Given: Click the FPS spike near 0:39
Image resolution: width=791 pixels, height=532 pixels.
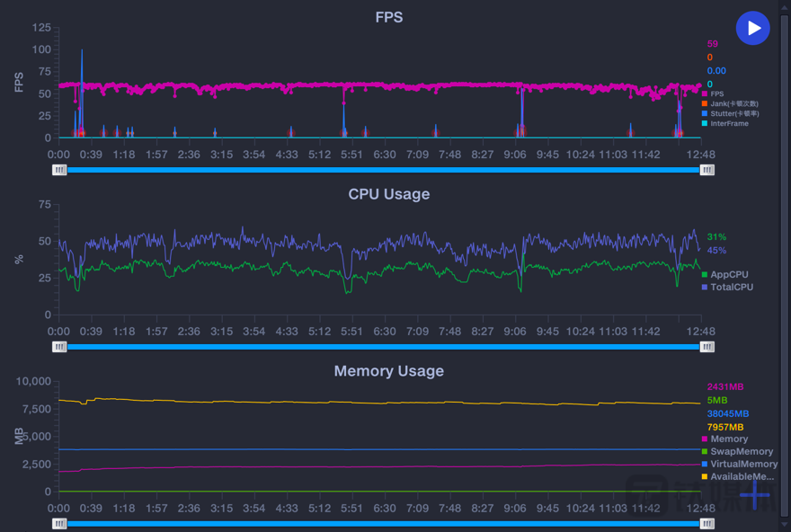Looking at the screenshot, I should 82,91.
